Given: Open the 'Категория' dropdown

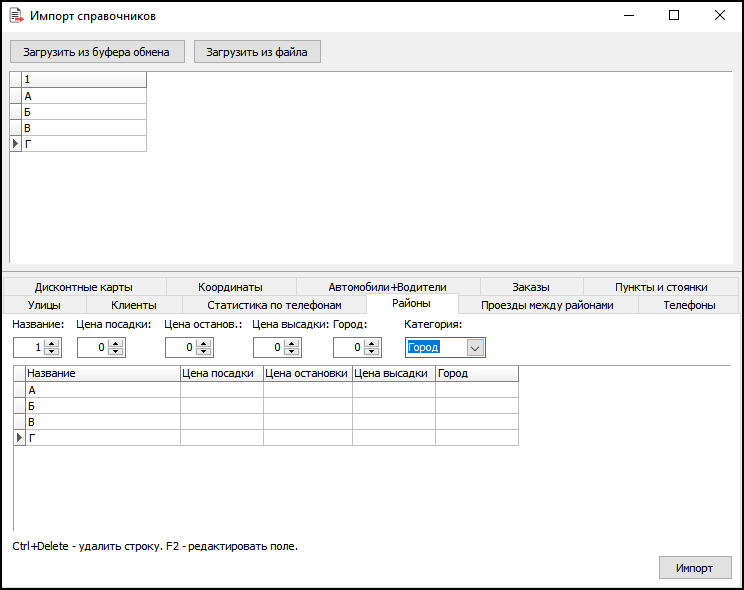Looking at the screenshot, I should point(476,347).
